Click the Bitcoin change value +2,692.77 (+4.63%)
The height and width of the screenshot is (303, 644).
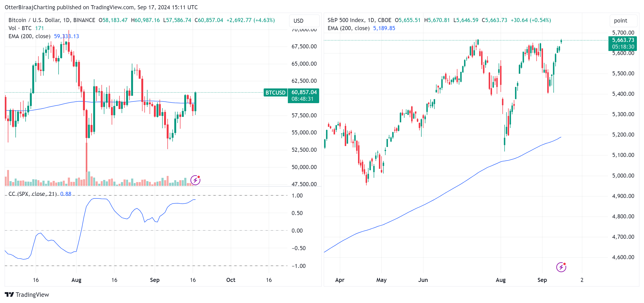[250, 20]
